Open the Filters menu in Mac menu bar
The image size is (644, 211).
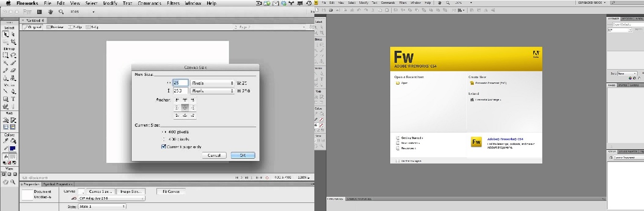pyautogui.click(x=173, y=3)
